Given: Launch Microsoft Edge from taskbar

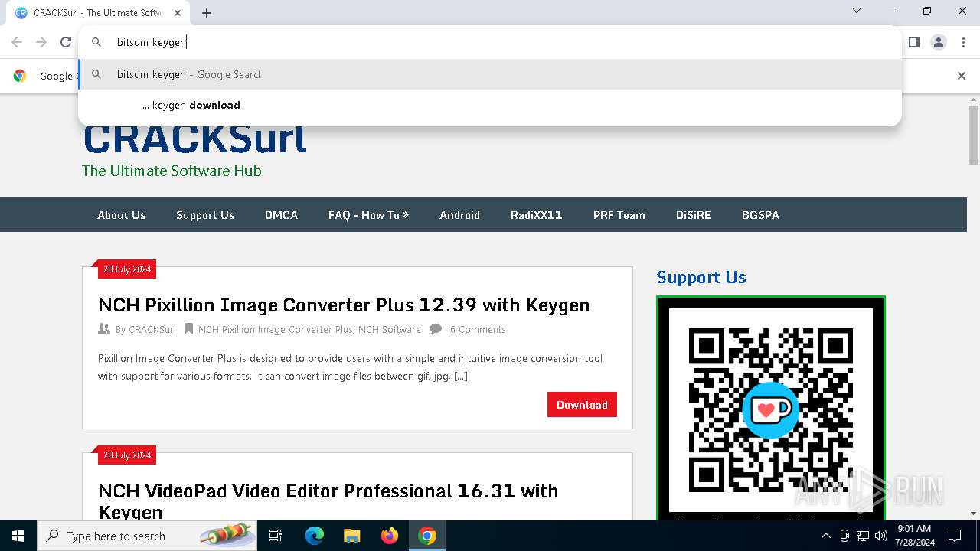Looking at the screenshot, I should pos(315,536).
